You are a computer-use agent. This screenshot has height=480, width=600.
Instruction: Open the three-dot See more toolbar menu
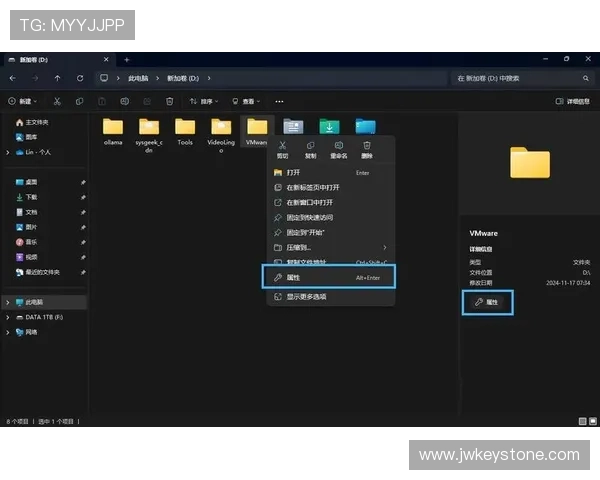279,101
